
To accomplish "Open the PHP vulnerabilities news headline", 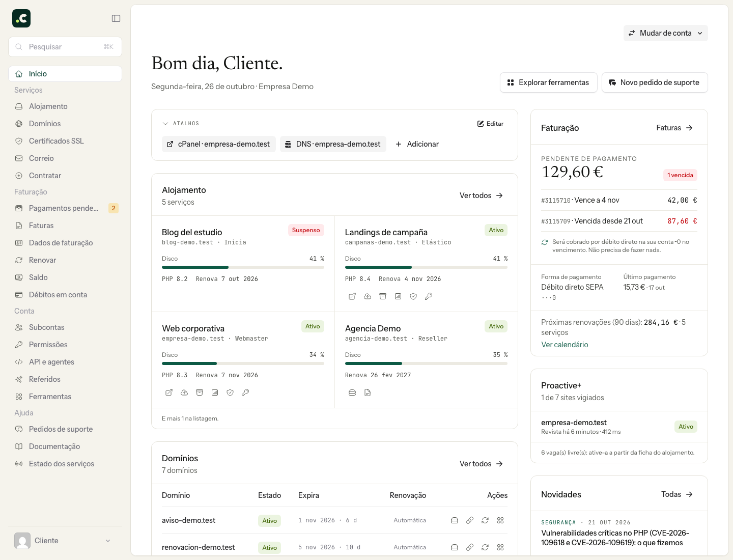I will pyautogui.click(x=615, y=538).
